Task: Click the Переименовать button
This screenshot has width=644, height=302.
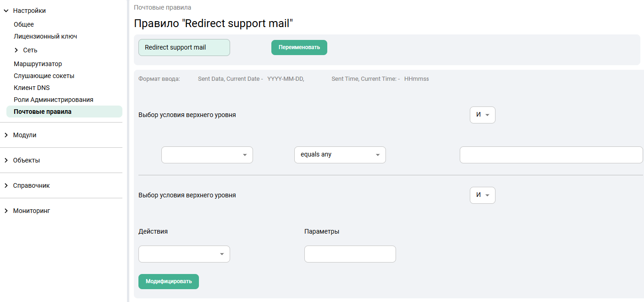Action: 299,47
